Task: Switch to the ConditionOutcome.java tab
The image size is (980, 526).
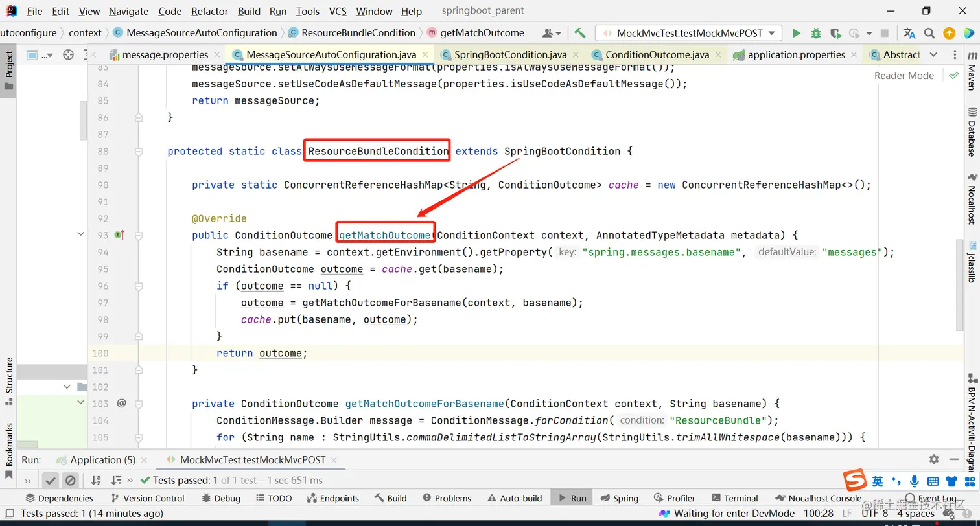Action: point(657,55)
